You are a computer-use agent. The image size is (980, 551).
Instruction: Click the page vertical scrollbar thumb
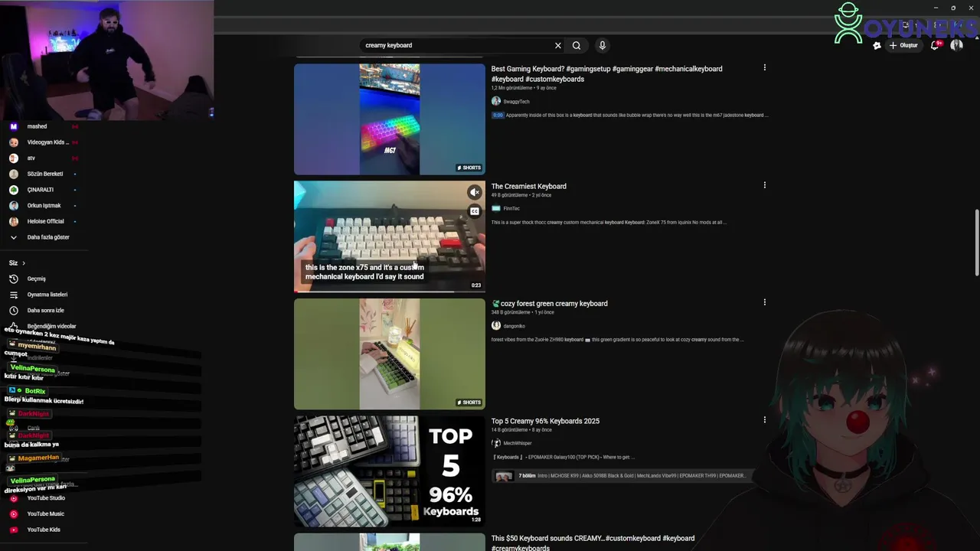pos(976,243)
